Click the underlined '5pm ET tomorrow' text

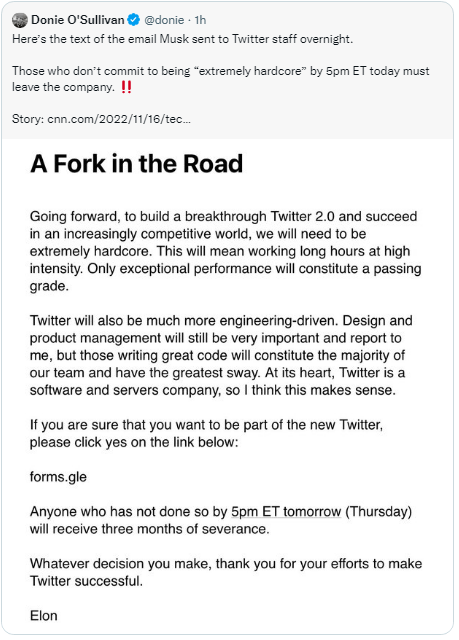286,511
